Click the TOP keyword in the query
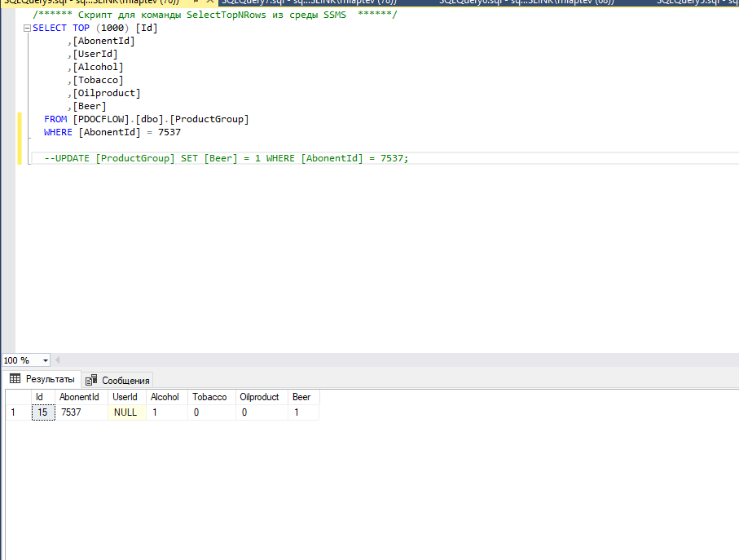 (x=81, y=28)
